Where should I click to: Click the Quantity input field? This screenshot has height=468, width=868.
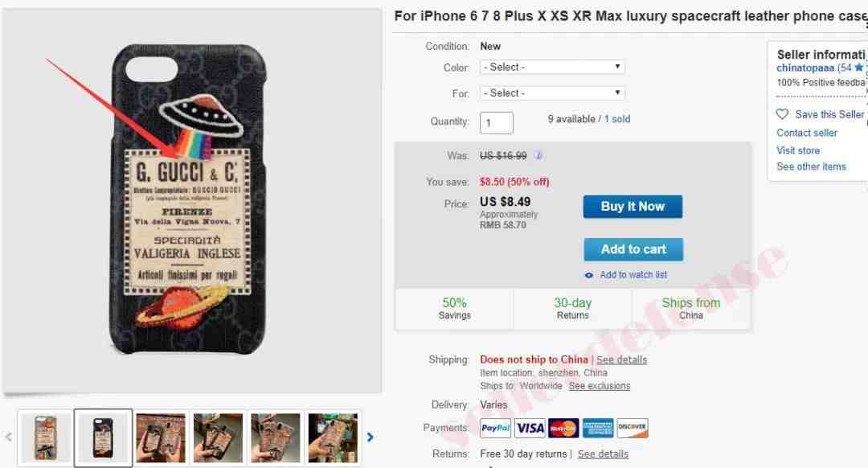(x=496, y=122)
